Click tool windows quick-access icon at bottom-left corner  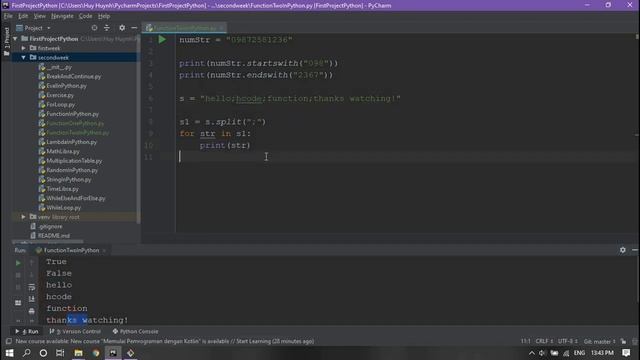[x=9, y=341]
